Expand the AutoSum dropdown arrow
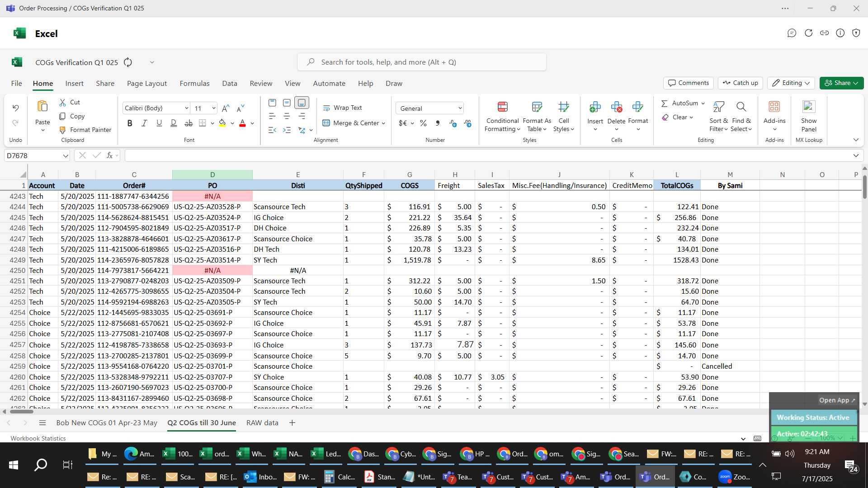This screenshot has width=868, height=488. (703, 103)
